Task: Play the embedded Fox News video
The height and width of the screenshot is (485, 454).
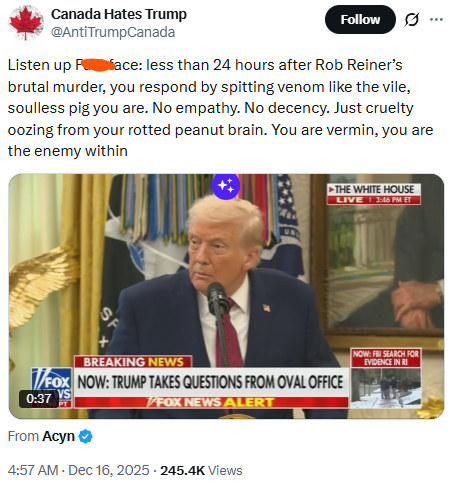Action: point(226,296)
